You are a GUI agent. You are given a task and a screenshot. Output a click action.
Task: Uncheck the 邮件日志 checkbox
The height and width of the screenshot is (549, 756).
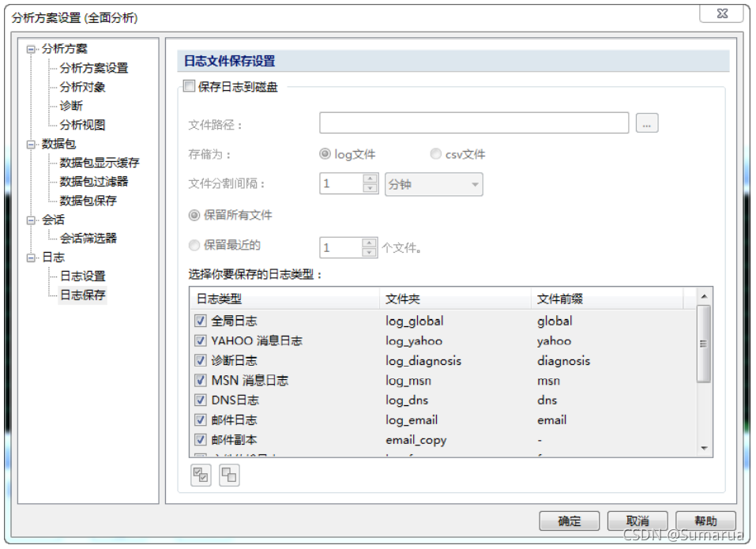(201, 419)
